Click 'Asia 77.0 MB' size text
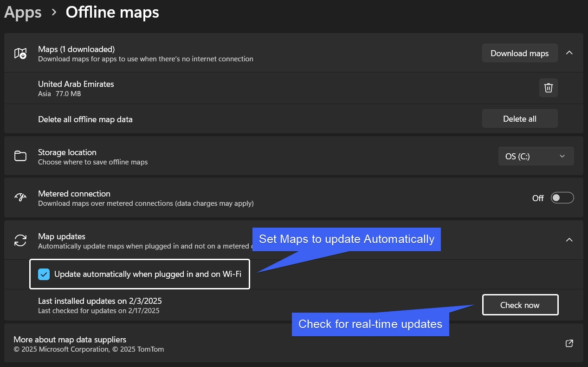The height and width of the screenshot is (367, 588). coord(59,94)
